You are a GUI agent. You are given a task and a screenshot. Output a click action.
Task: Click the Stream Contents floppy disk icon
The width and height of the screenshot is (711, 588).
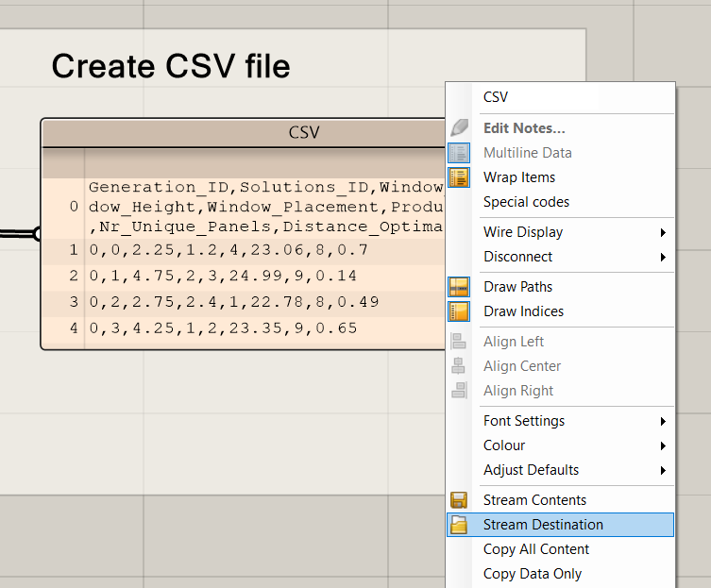(459, 500)
